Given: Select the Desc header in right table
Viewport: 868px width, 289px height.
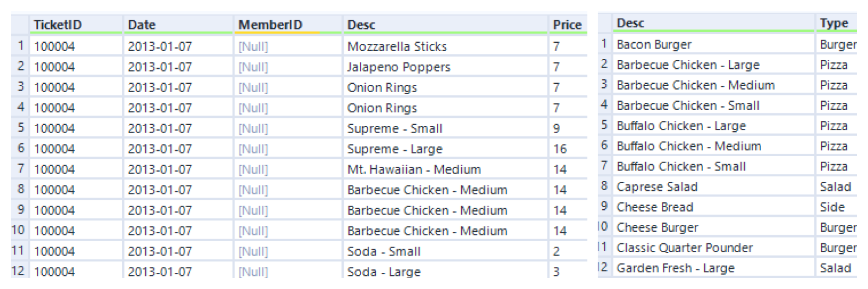Looking at the screenshot, I should (x=713, y=24).
